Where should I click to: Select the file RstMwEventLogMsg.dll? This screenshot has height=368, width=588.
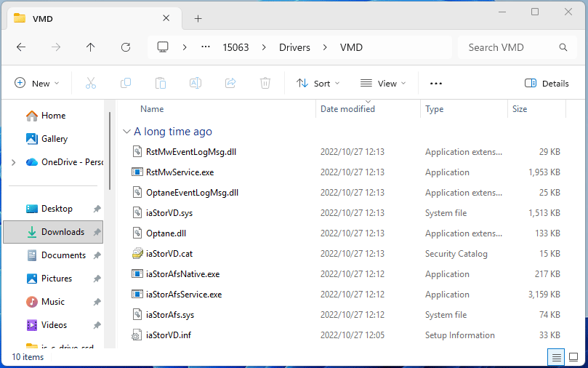pos(191,152)
